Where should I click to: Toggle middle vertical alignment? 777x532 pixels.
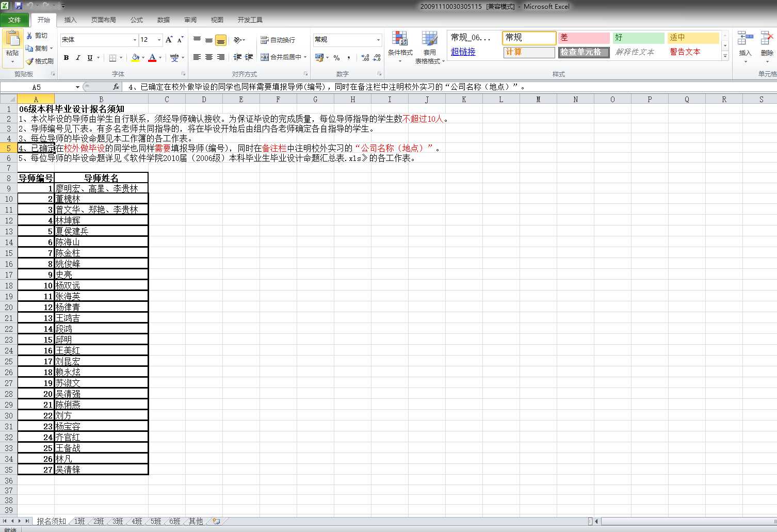(209, 40)
